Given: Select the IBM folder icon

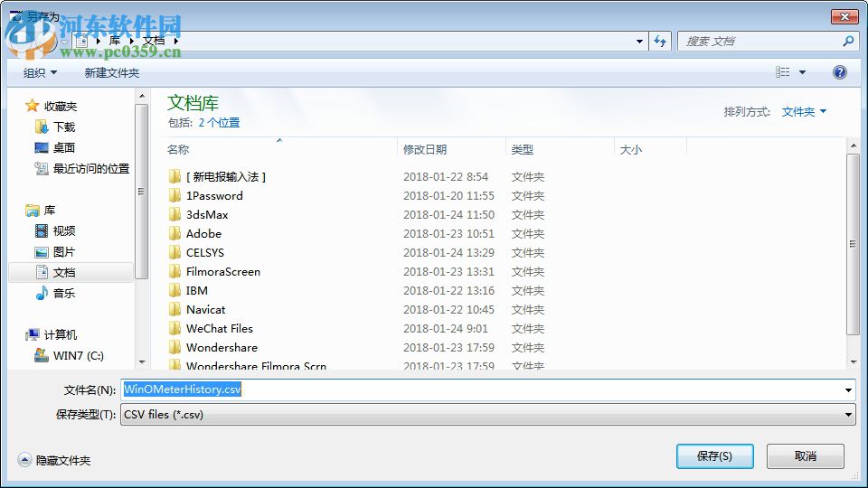Looking at the screenshot, I should click(175, 290).
